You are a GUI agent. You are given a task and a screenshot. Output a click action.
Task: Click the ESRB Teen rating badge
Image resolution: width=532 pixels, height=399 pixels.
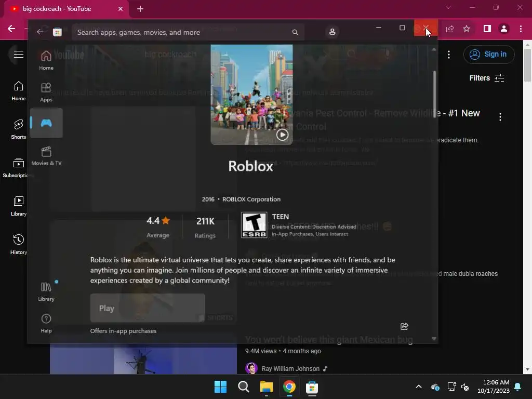(x=254, y=225)
